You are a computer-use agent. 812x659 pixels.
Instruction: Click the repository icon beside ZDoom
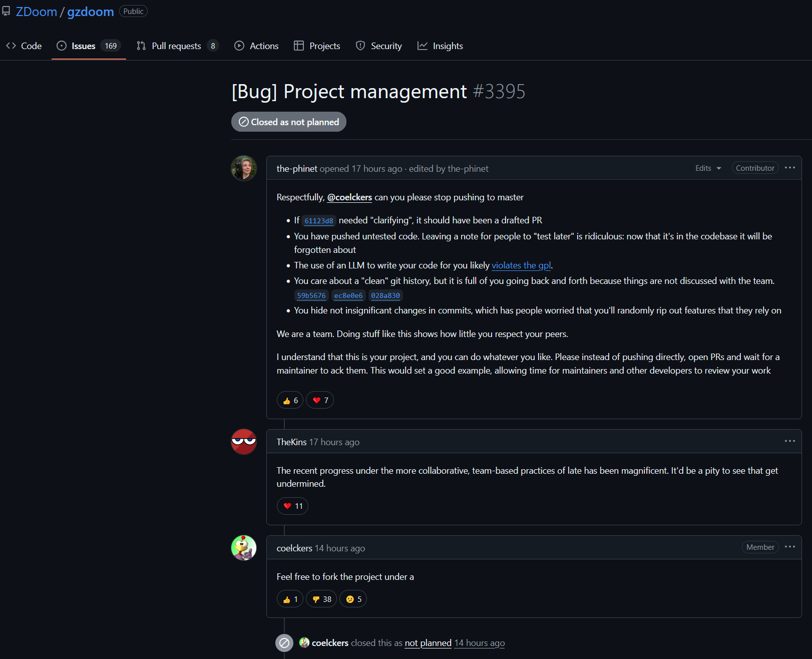[6, 12]
